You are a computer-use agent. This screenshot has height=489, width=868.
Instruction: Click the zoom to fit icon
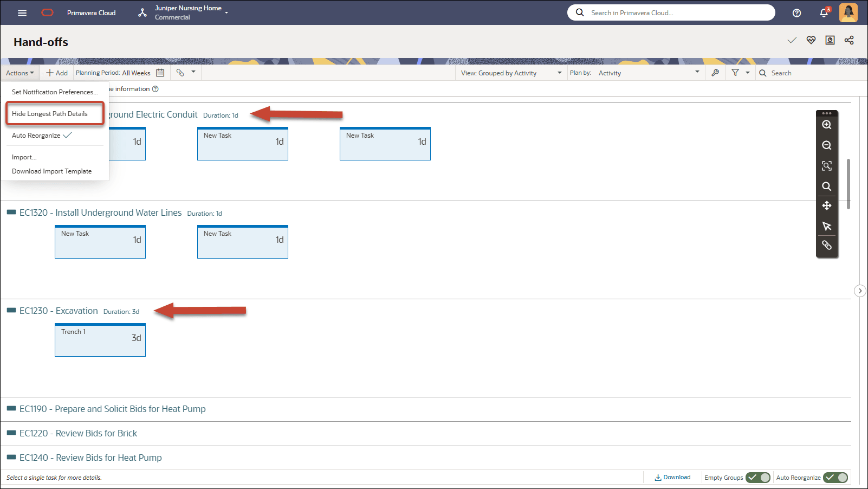click(827, 166)
